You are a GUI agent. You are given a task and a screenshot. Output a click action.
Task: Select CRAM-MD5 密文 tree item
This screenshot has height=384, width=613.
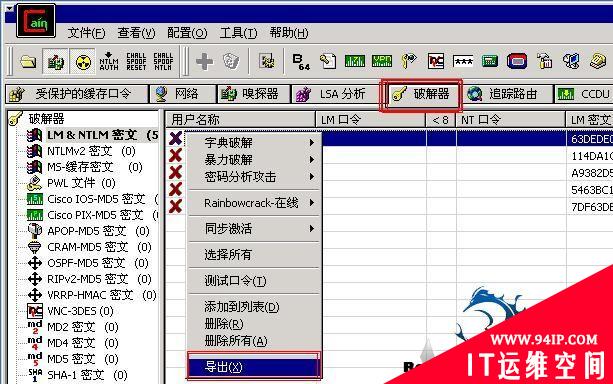[99, 247]
